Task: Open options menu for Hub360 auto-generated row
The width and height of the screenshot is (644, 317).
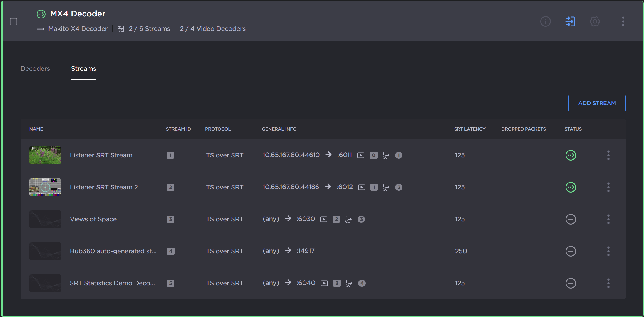Action: point(608,251)
